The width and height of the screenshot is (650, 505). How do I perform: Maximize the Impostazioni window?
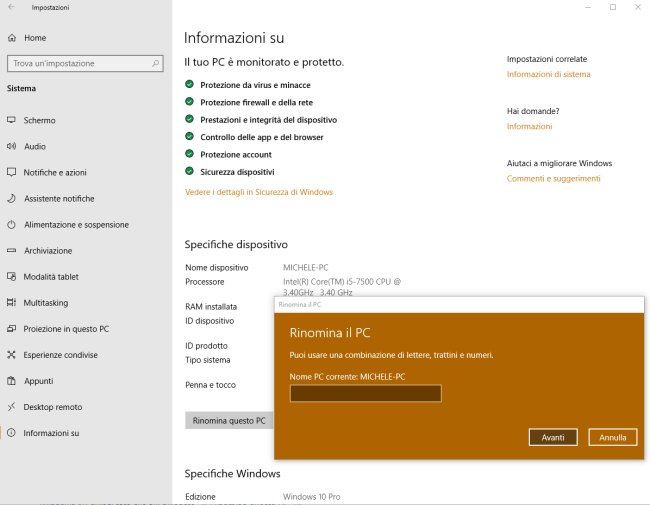tap(613, 7)
